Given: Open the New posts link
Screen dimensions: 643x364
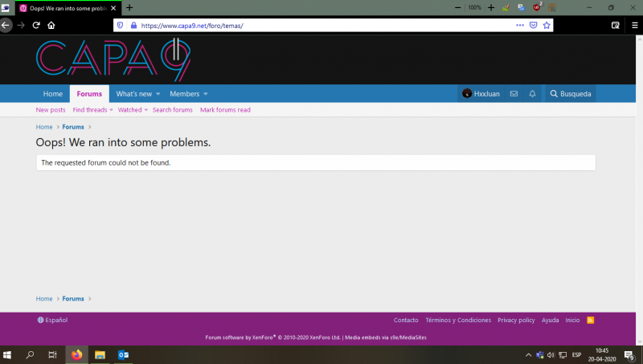Looking at the screenshot, I should click(x=51, y=110).
